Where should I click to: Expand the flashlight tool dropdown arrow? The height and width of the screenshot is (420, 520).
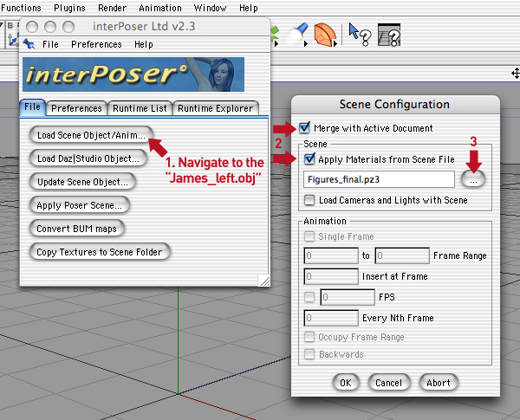pyautogui.click(x=306, y=43)
